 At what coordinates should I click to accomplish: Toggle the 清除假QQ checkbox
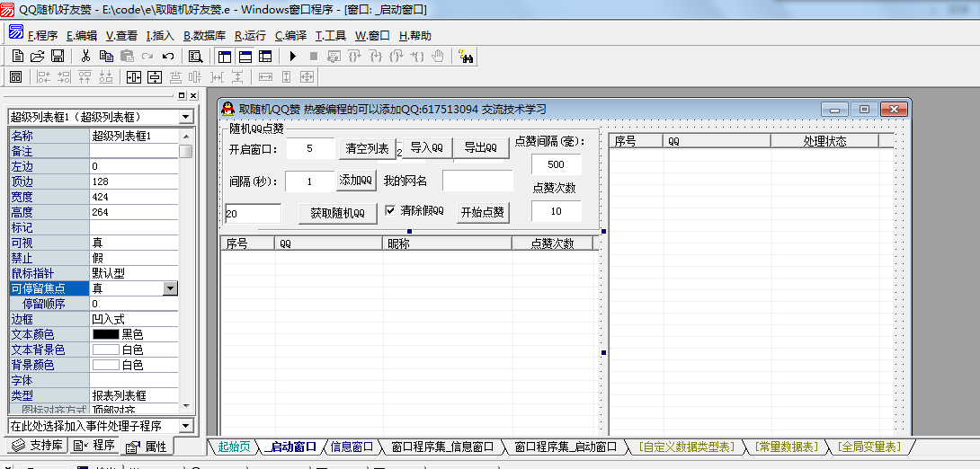tap(390, 210)
